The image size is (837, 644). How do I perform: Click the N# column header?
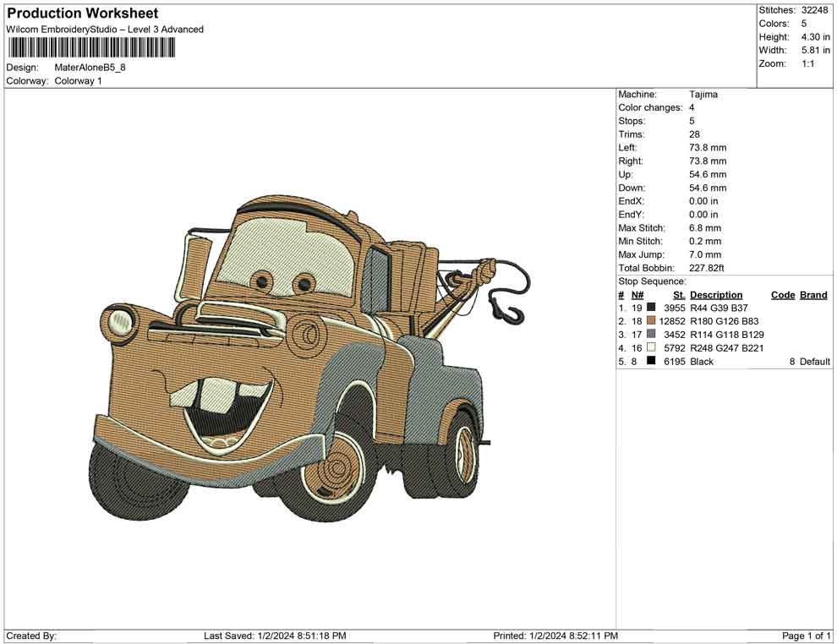(637, 295)
